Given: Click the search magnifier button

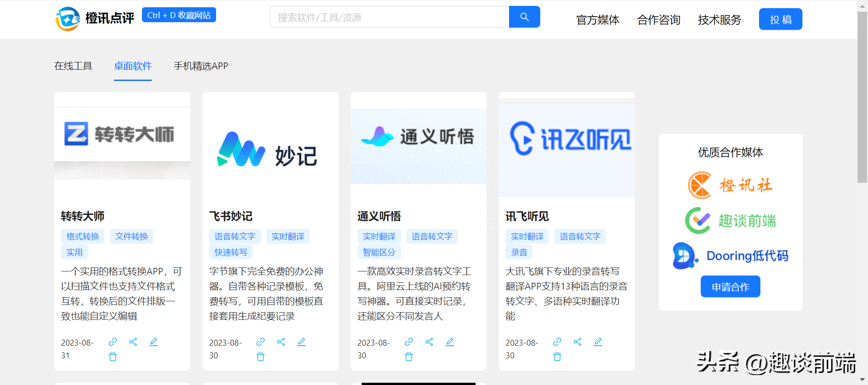Looking at the screenshot, I should 524,17.
